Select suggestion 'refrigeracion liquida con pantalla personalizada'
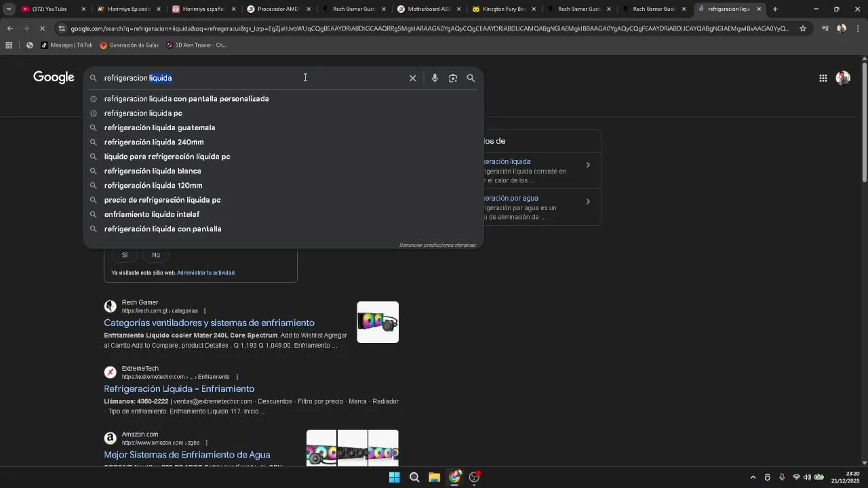Image resolution: width=868 pixels, height=488 pixels. coord(283,99)
